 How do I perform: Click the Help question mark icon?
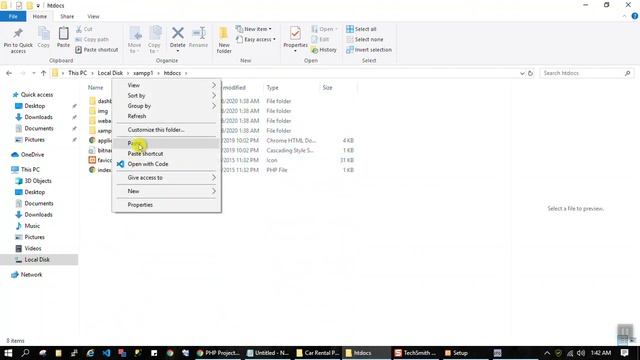pyautogui.click(x=635, y=16)
